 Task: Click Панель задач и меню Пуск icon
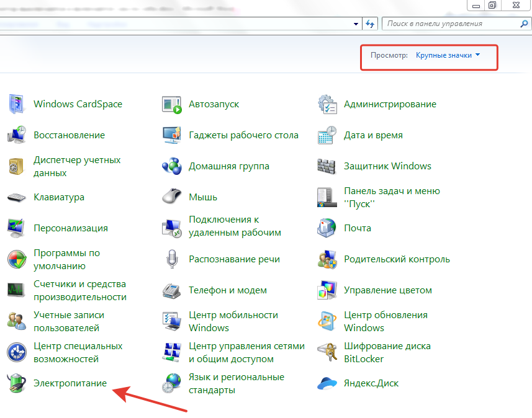(x=327, y=197)
